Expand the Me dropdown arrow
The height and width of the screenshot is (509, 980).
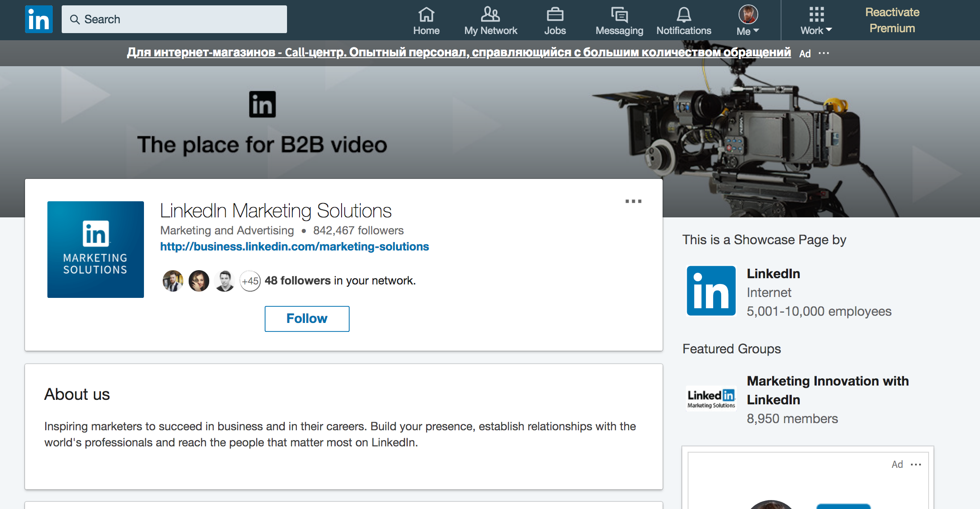pos(756,30)
